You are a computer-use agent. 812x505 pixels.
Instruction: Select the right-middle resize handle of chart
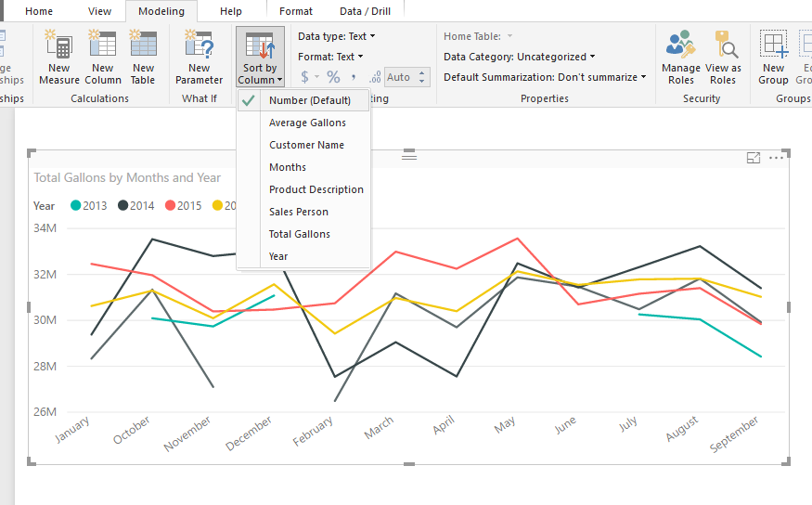789,307
